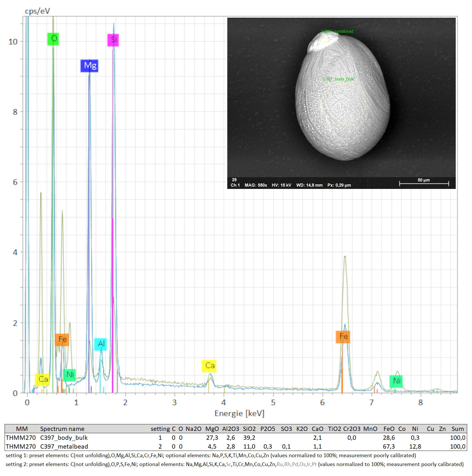
Task: Click the green O element peak label
Action: (x=53, y=39)
